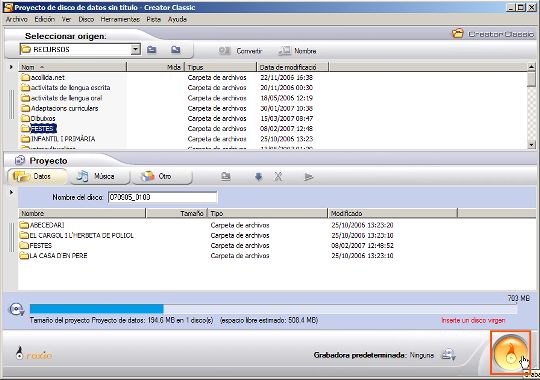Open the Ayuda menu
Viewport: 540px width, 380px height.
[177, 19]
